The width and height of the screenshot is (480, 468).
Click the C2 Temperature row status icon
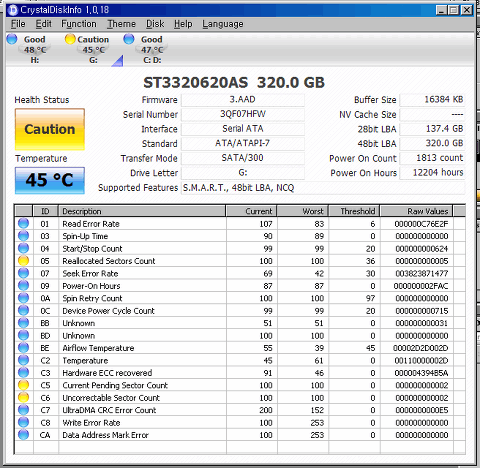point(23,360)
